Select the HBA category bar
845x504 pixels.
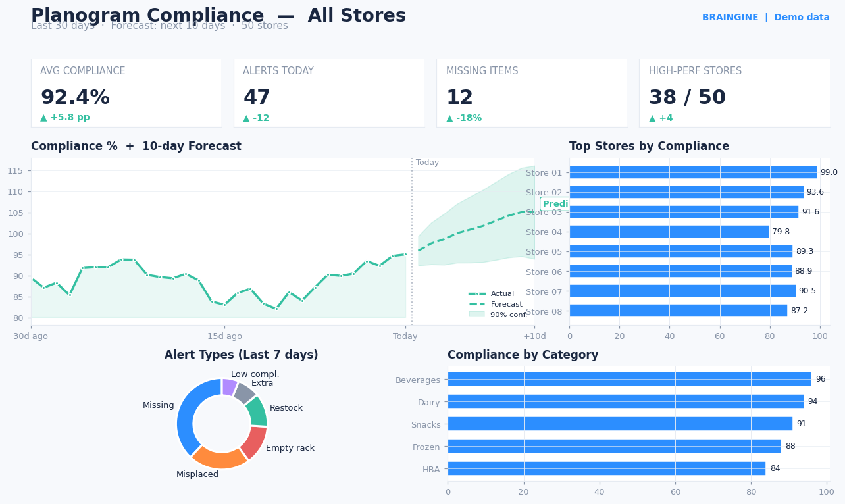pos(607,468)
